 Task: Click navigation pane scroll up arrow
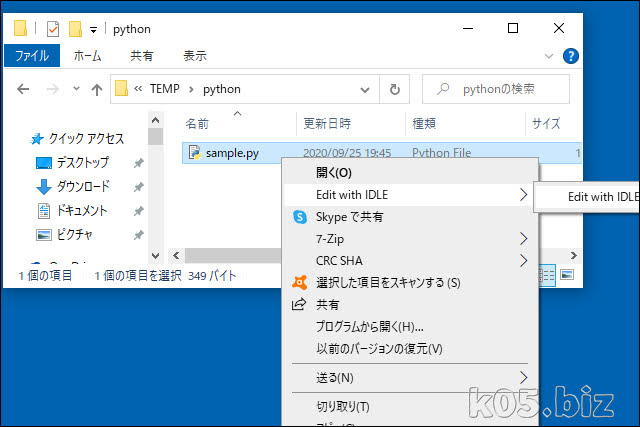point(156,120)
